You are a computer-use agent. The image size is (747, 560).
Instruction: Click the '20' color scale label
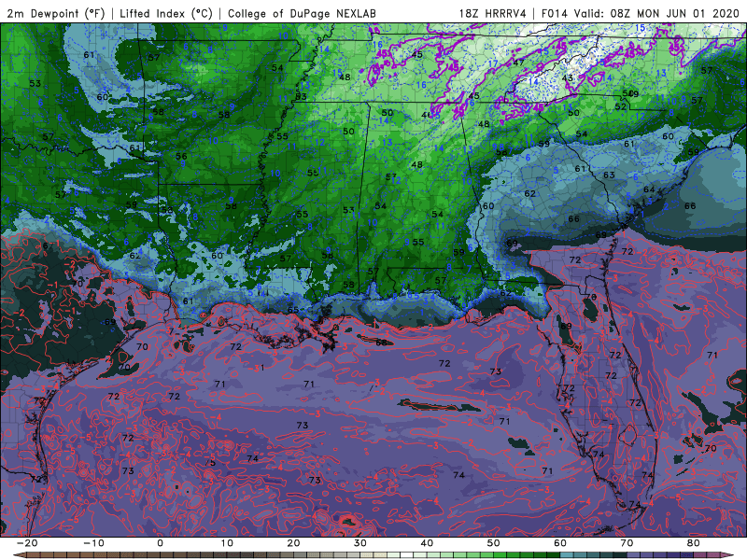click(293, 543)
